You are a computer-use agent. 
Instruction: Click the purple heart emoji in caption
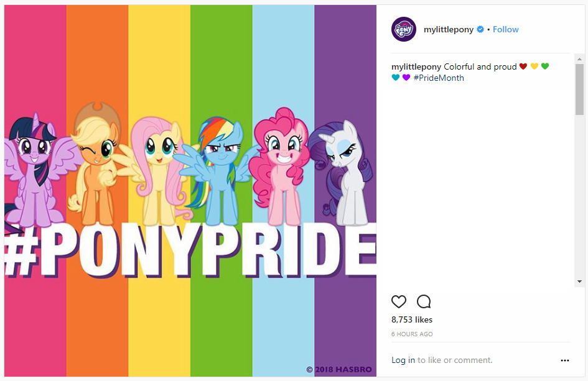[x=406, y=78]
